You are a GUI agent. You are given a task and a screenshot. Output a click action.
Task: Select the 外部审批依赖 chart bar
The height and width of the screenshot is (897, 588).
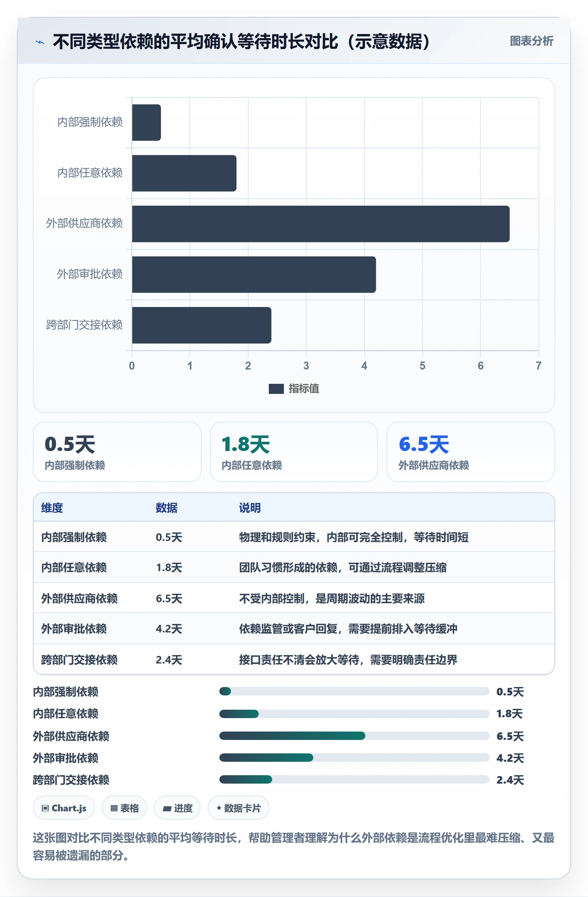tap(254, 275)
